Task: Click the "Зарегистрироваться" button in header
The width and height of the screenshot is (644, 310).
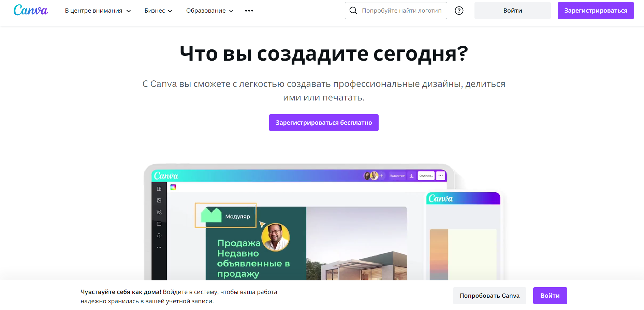Action: coord(596,11)
